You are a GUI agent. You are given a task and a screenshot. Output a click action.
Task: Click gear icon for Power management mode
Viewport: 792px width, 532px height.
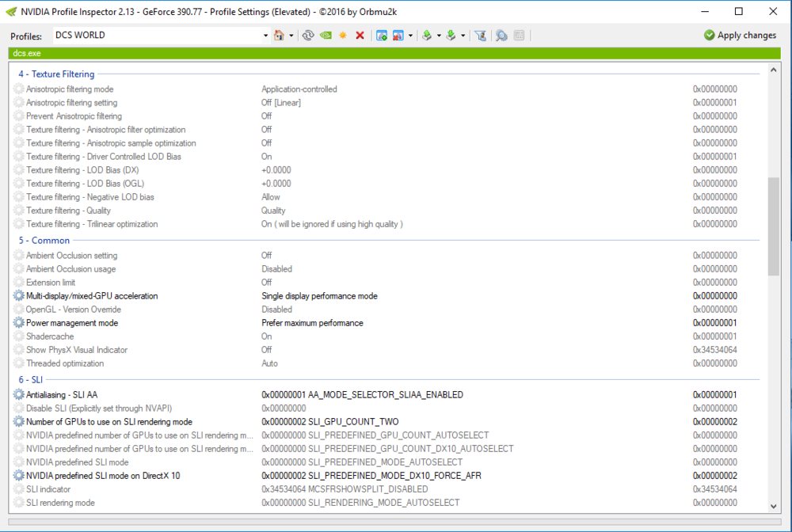pos(19,322)
